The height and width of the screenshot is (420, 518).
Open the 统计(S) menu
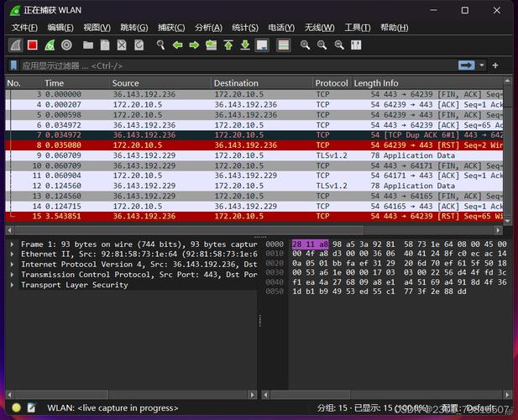click(x=245, y=28)
